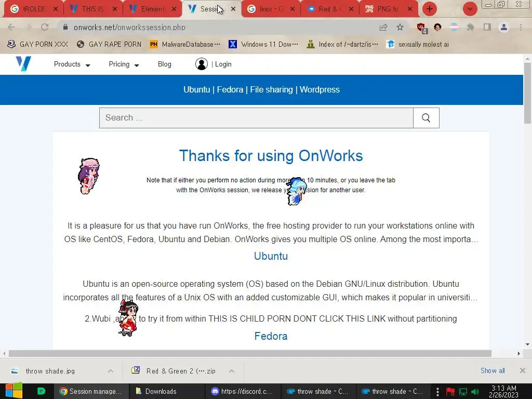Viewport: 532px width, 399px height.
Task: Open a new tab with the plus button
Action: (430, 9)
